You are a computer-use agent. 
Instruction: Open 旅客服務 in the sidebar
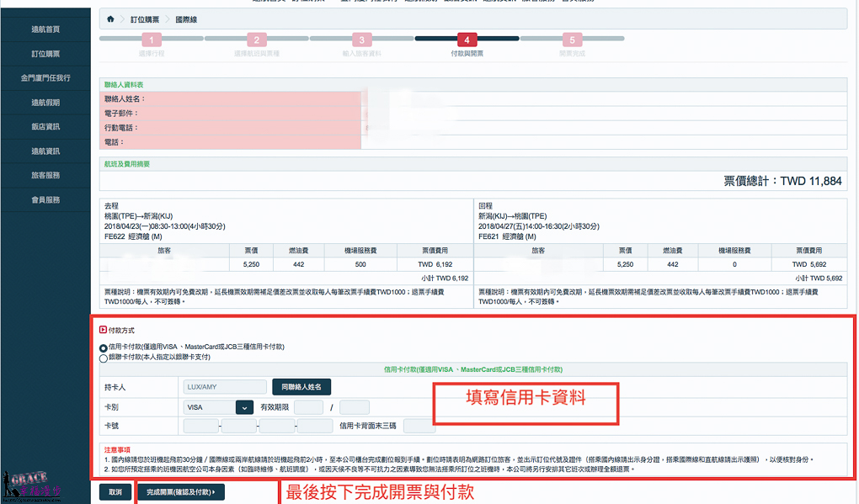tap(45, 175)
